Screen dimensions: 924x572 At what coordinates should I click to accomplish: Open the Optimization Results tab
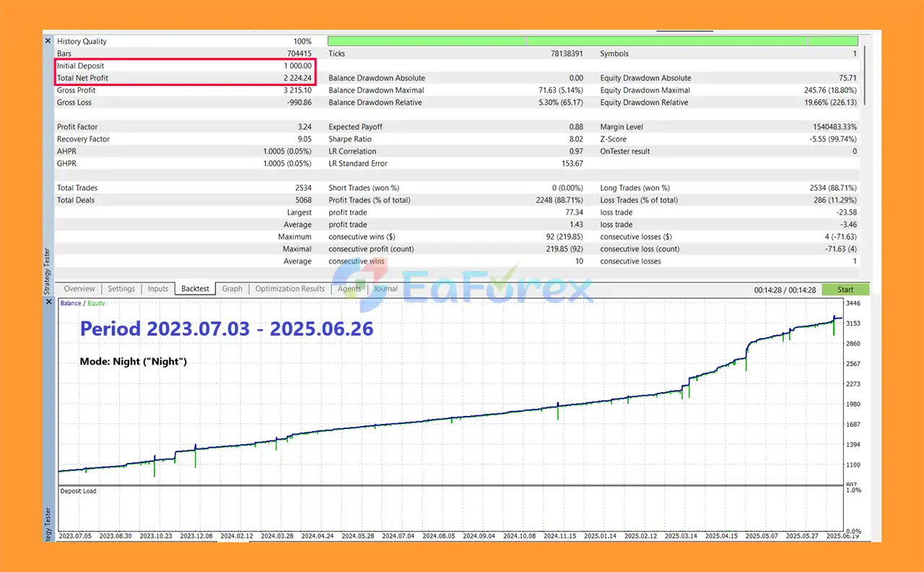(x=290, y=289)
